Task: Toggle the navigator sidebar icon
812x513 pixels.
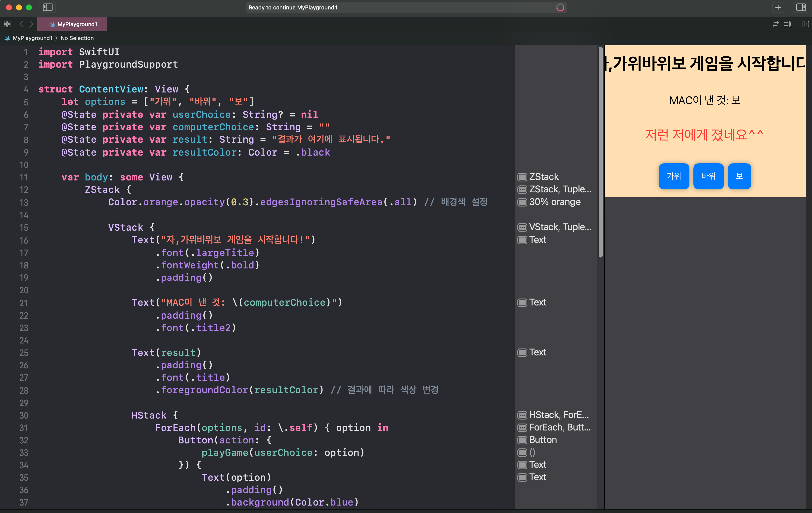Action: click(x=47, y=7)
